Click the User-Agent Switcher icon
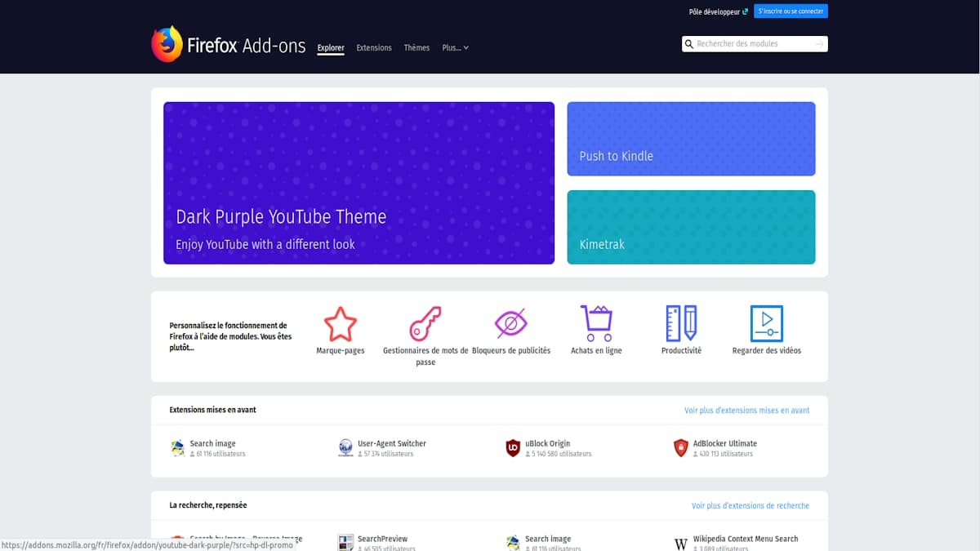 tap(345, 448)
